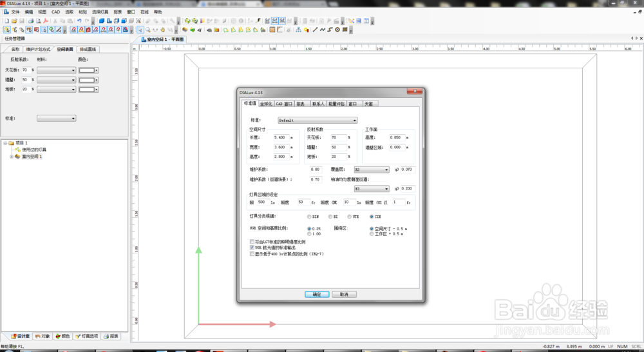Select the arrow pointer tool icon

click(x=140, y=30)
